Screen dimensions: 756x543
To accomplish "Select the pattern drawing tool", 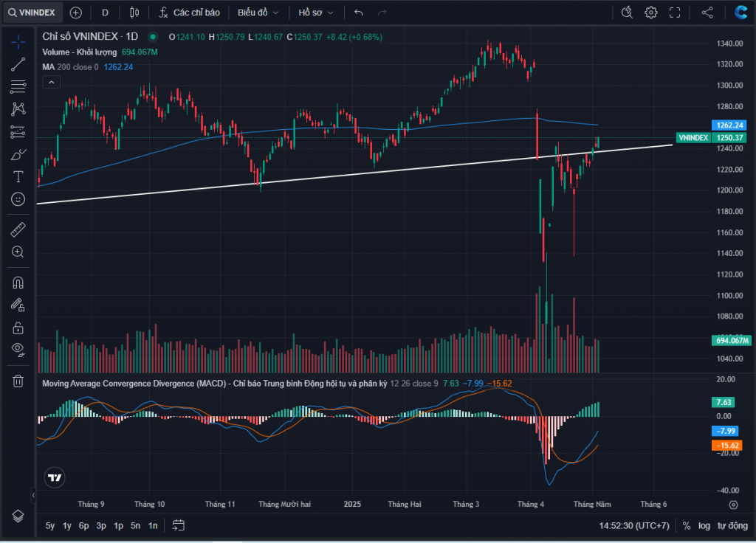I will [18, 109].
